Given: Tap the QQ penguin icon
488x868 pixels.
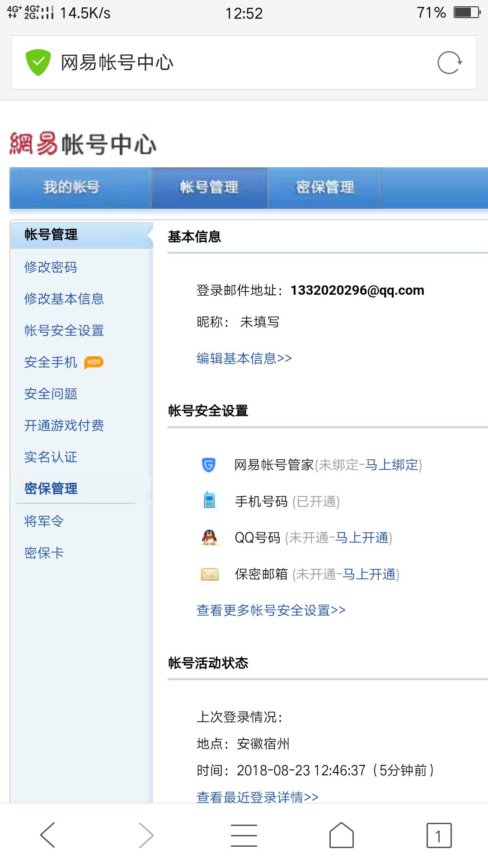Looking at the screenshot, I should (x=209, y=537).
